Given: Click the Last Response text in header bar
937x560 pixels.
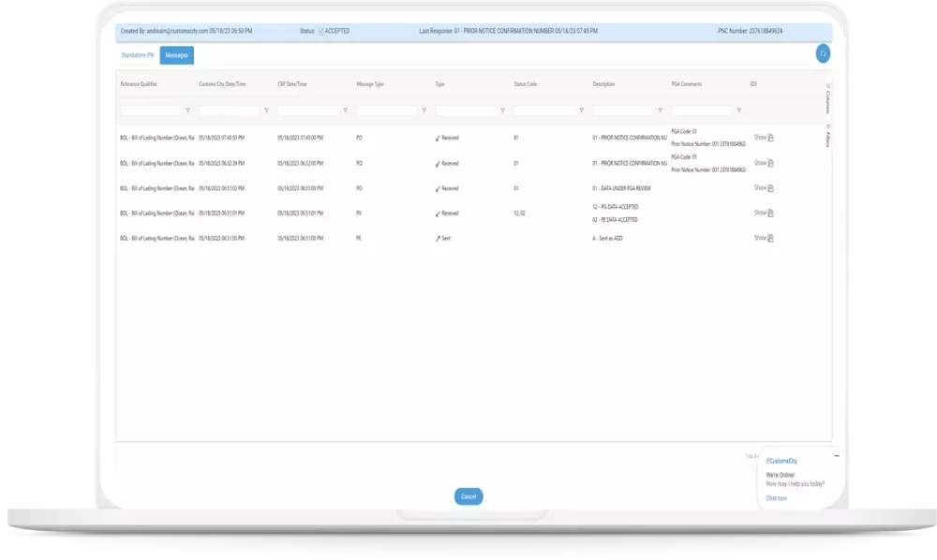Looking at the screenshot, I should tap(509, 31).
